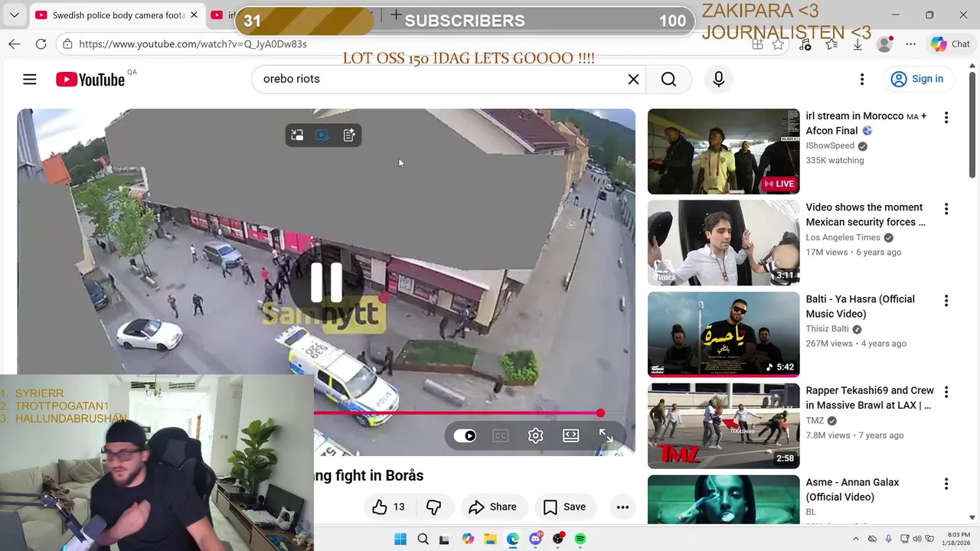This screenshot has width=980, height=551.
Task: Add this page to favorites star
Action: (779, 44)
